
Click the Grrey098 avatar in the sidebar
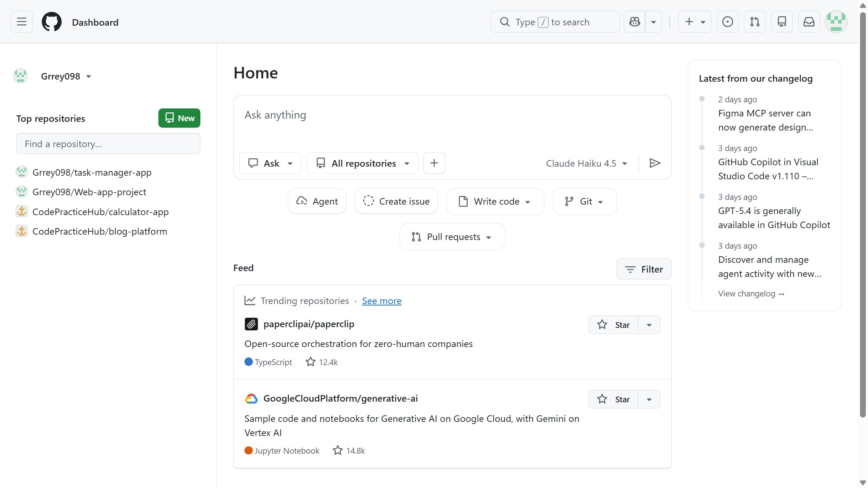[x=21, y=76]
